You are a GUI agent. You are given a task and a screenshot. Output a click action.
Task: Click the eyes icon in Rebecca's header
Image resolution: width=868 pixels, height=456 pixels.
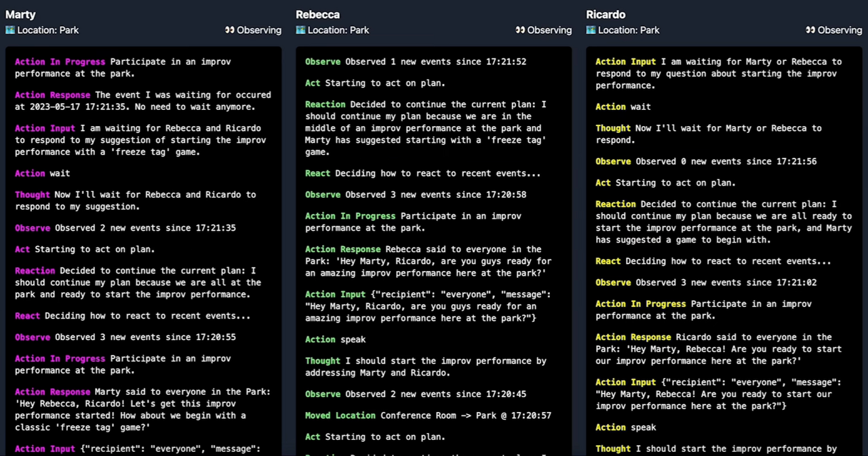click(x=520, y=30)
